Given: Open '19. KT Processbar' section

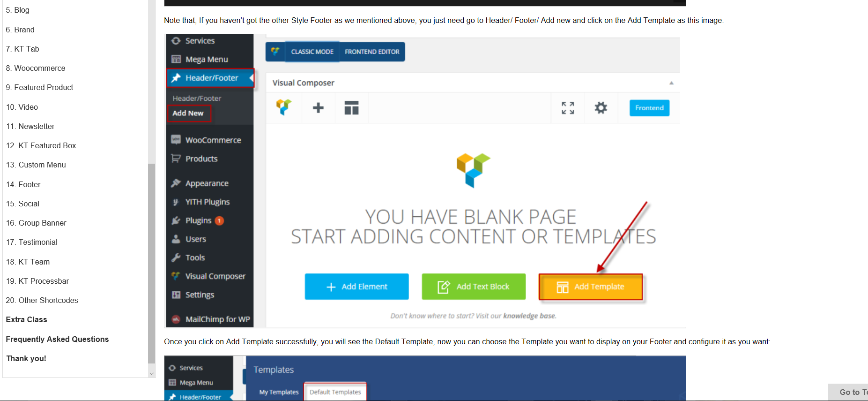Looking at the screenshot, I should click(x=37, y=281).
